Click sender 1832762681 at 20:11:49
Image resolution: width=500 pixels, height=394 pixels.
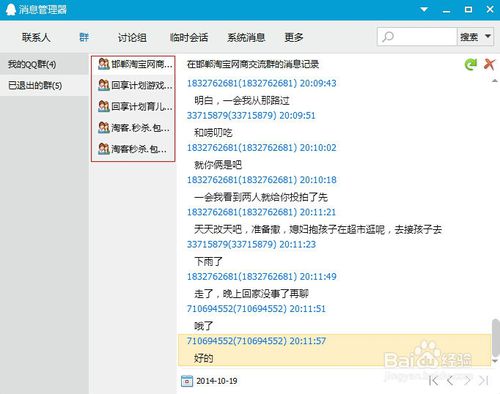click(x=261, y=276)
